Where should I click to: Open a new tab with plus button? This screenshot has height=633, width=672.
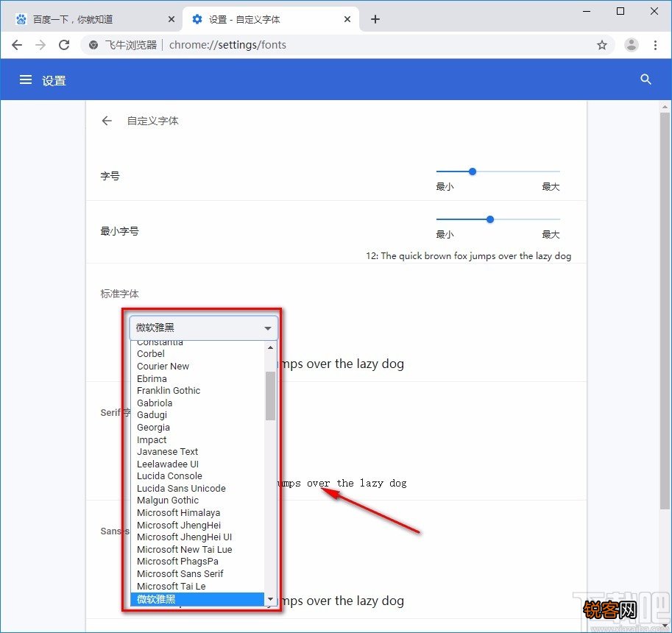[375, 19]
